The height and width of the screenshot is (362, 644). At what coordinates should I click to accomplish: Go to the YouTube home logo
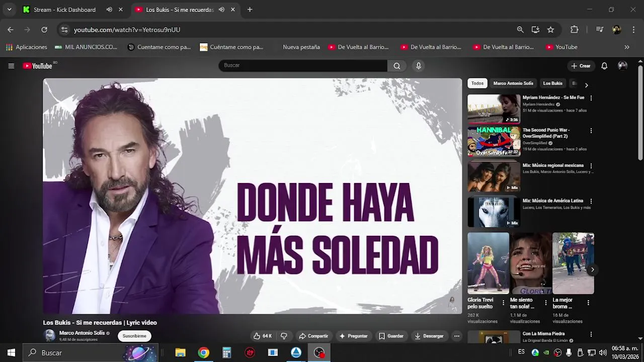(x=38, y=66)
